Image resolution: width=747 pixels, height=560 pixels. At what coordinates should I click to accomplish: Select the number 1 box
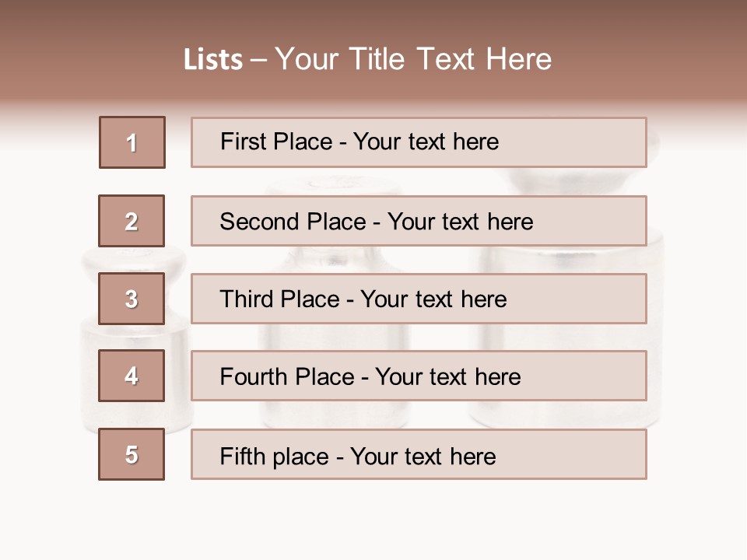coord(132,142)
